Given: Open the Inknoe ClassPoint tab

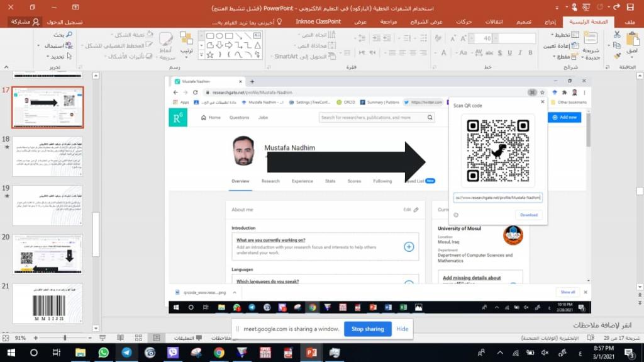Looking at the screenshot, I should (x=318, y=21).
